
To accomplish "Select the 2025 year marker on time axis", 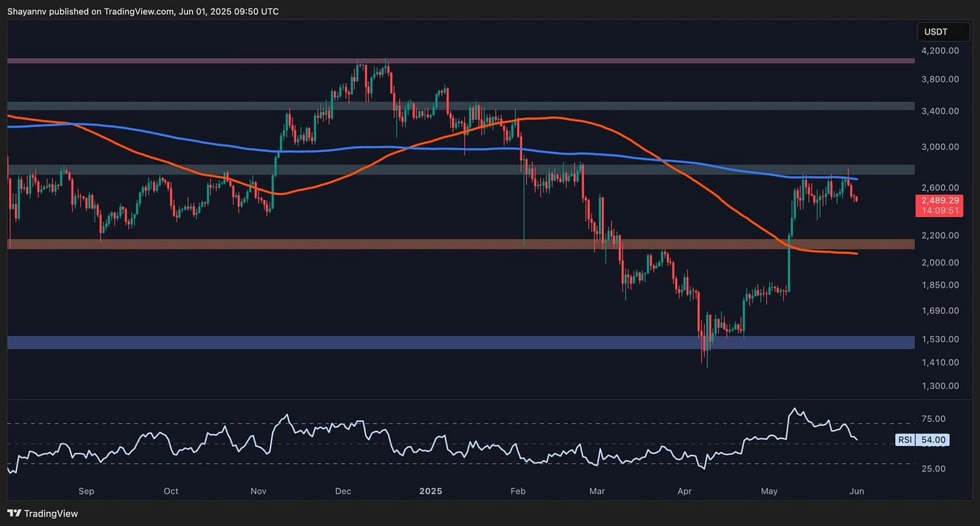I will (x=430, y=491).
